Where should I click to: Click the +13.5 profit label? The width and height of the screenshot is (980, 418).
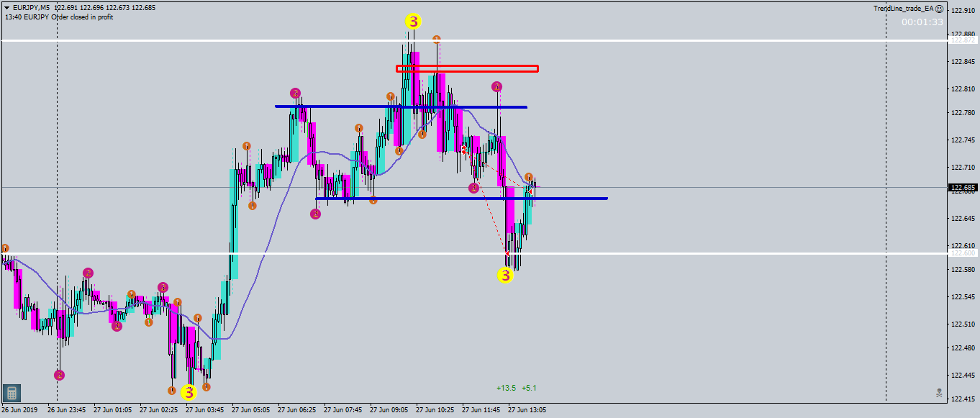[506, 388]
